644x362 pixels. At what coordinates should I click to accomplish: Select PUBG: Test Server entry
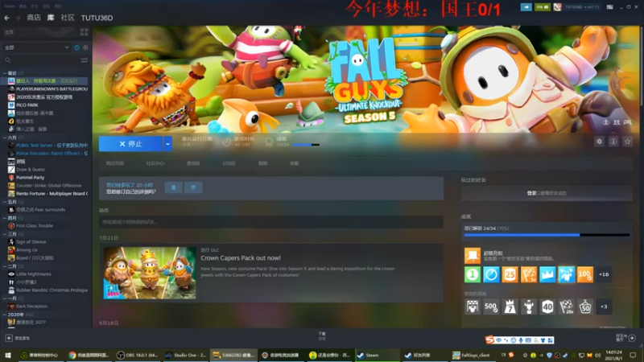(x=47, y=146)
